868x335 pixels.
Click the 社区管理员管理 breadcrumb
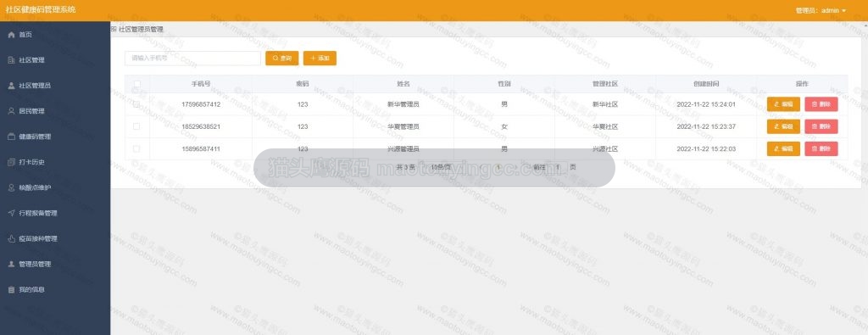(141, 30)
